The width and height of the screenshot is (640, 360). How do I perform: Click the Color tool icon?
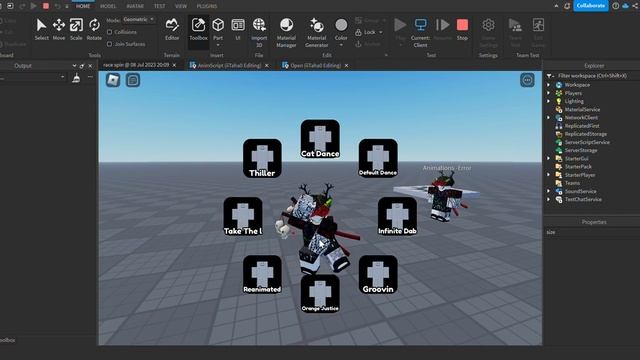pyautogui.click(x=341, y=25)
